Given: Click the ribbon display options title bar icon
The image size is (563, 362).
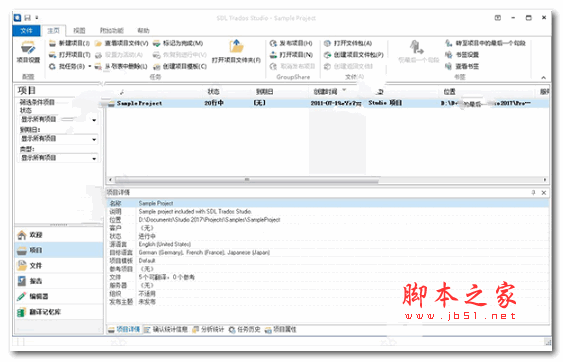Looking at the screenshot, I should point(498,18).
